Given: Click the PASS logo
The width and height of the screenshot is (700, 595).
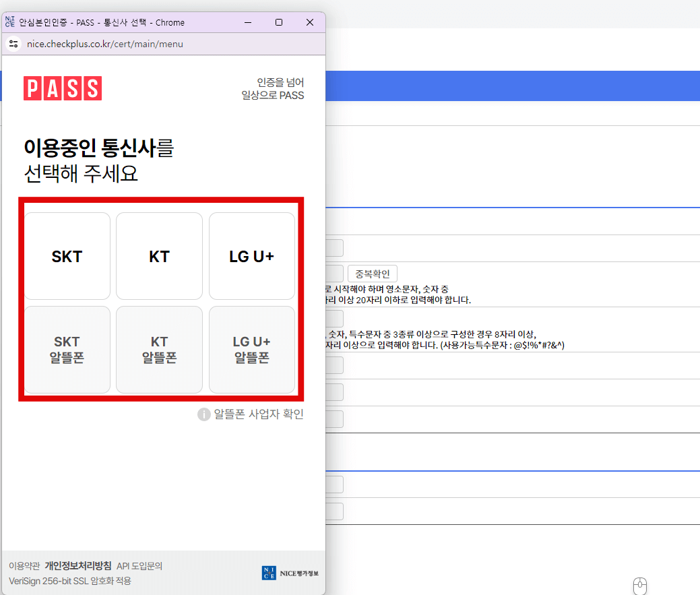Looking at the screenshot, I should click(62, 88).
